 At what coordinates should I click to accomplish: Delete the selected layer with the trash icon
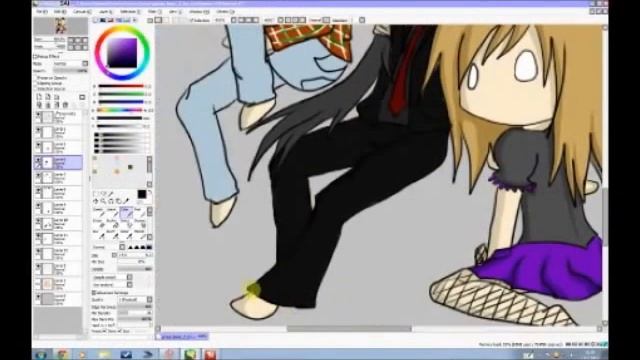[x=66, y=104]
